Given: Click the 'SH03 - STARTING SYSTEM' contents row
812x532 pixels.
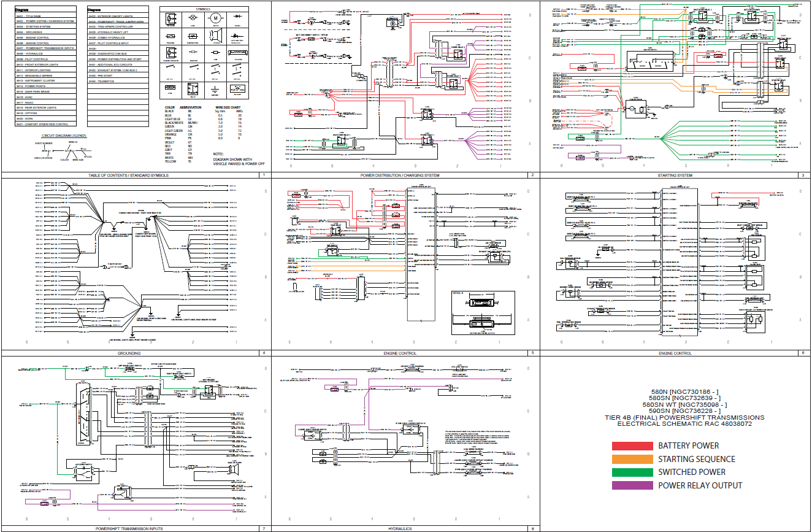Looking at the screenshot, I should tap(45, 26).
